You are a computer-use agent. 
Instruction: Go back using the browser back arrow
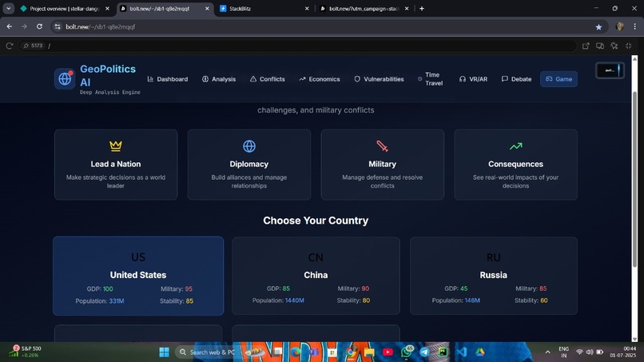coord(10,26)
